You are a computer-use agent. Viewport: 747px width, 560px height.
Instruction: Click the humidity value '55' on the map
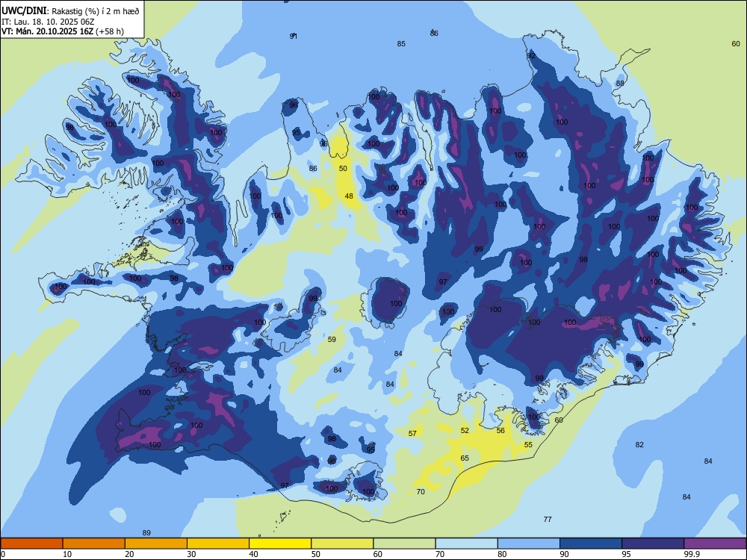528,445
